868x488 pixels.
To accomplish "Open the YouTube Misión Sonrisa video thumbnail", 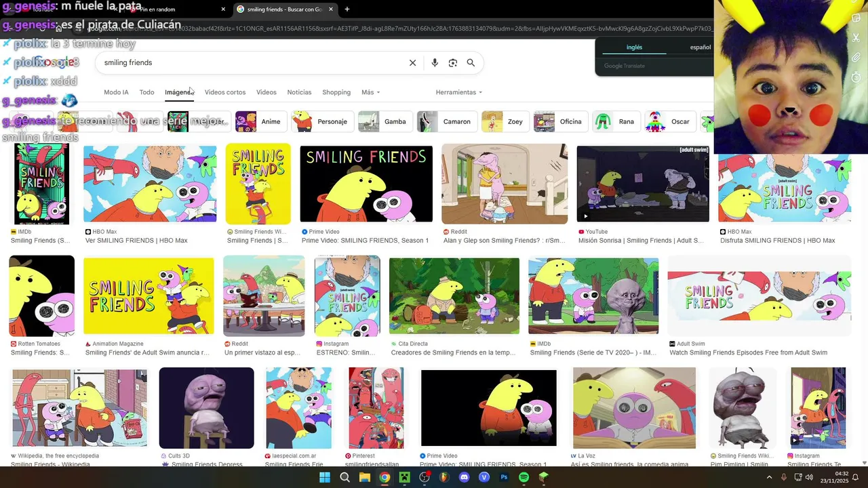I will click(643, 184).
